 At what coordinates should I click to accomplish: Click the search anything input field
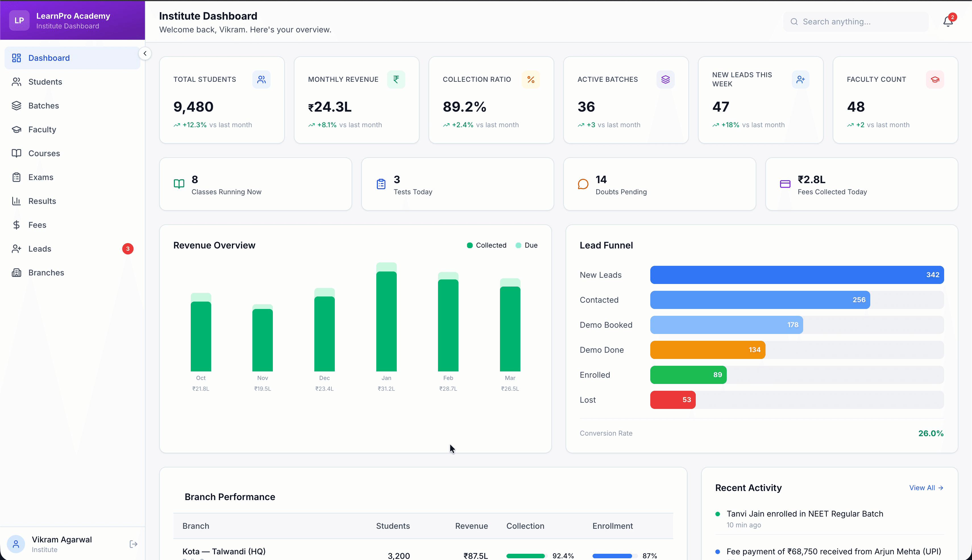(855, 21)
